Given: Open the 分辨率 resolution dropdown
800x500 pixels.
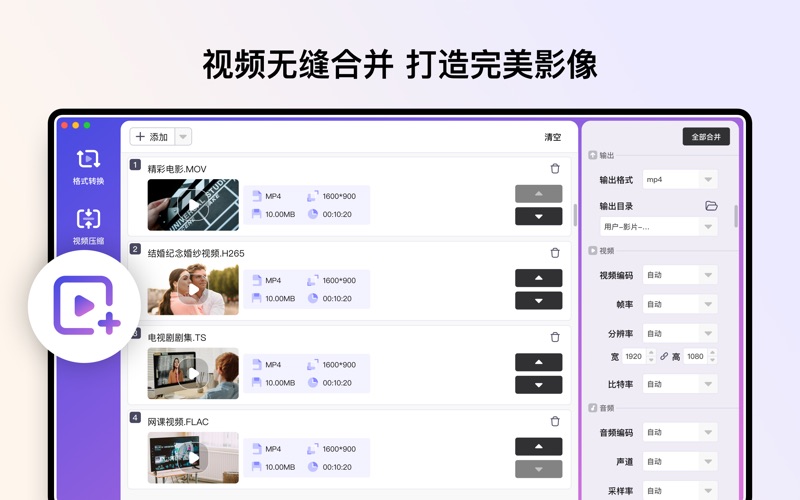Looking at the screenshot, I should click(680, 333).
